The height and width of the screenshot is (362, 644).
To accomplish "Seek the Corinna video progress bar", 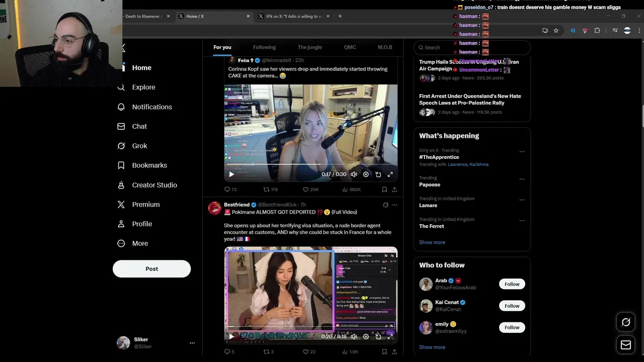I will [x=310, y=164].
